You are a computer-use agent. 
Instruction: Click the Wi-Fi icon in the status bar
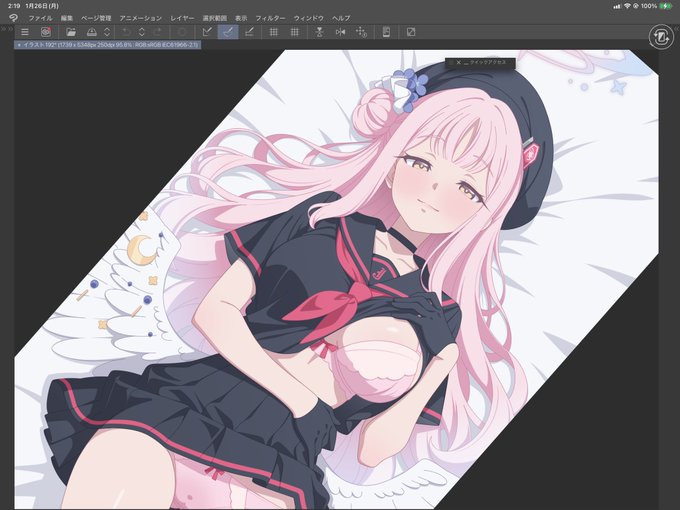(x=627, y=6)
